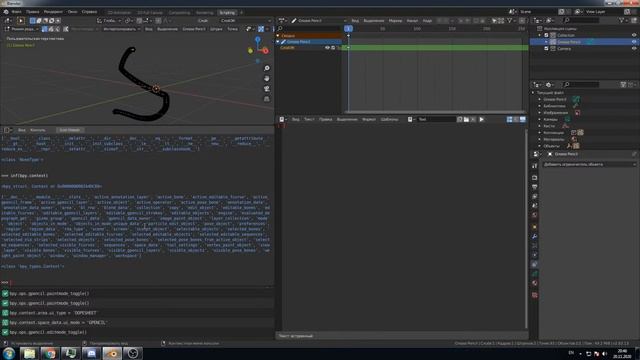Open the Render properties tab icon
Screen dimensions: 640x360
[534, 178]
